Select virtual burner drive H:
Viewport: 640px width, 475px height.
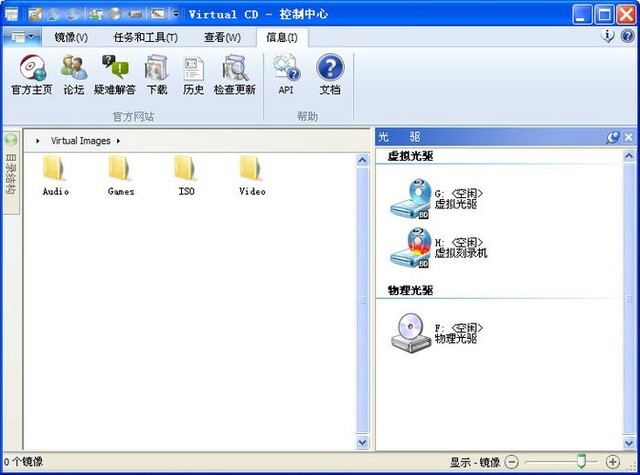click(410, 247)
